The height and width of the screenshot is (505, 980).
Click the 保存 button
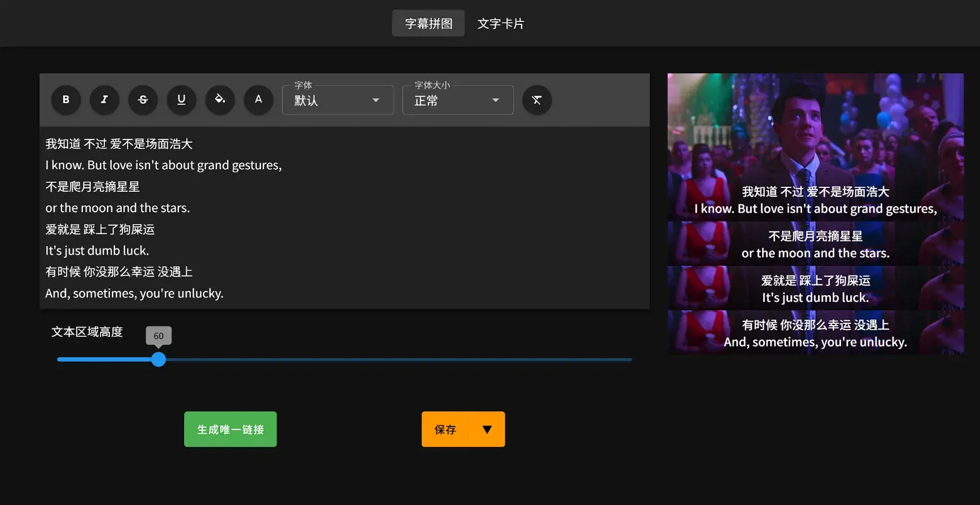point(445,429)
